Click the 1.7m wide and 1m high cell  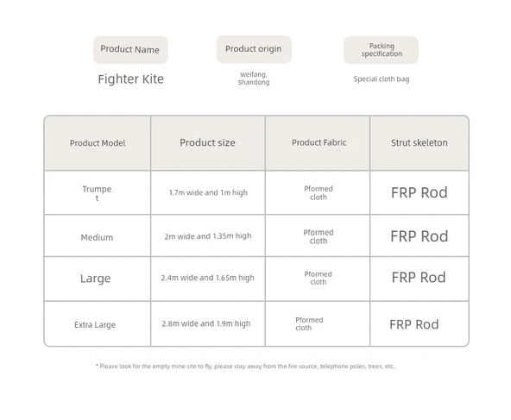208,192
